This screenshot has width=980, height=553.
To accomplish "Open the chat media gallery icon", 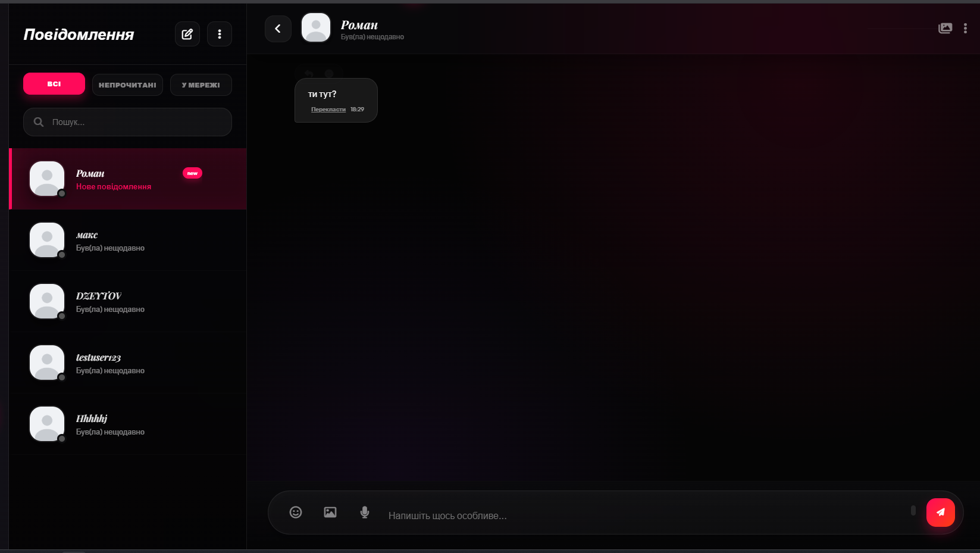I will coord(945,29).
